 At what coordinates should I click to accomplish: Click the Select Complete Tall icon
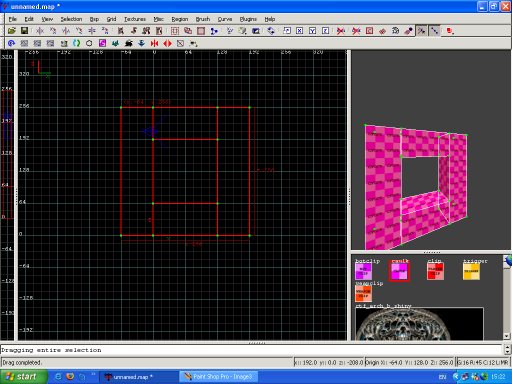(x=121, y=31)
